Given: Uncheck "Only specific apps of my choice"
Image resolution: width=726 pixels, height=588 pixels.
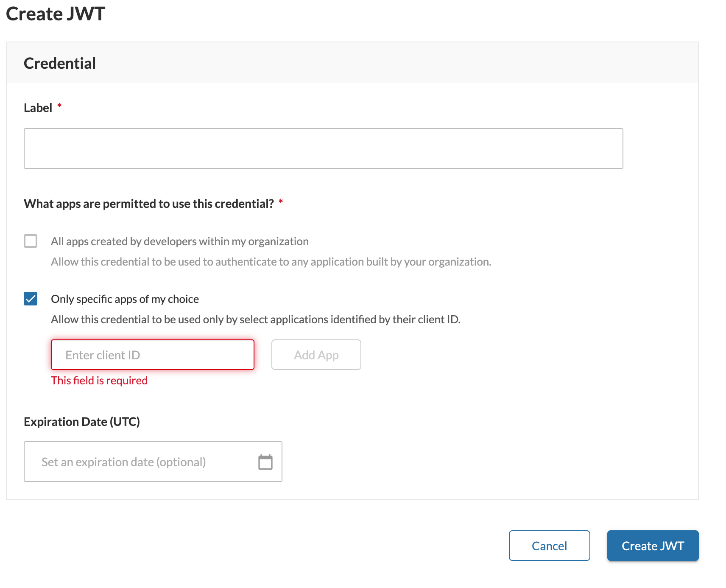Looking at the screenshot, I should coord(30,299).
